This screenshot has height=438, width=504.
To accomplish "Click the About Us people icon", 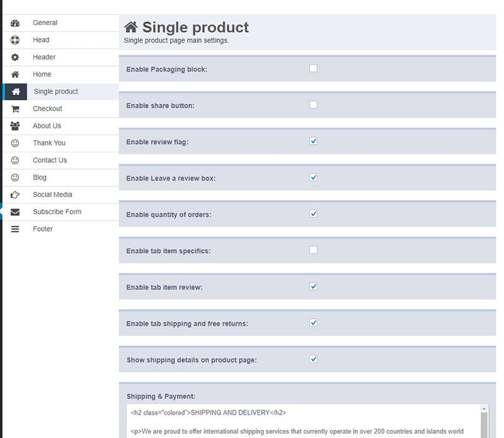I will [15, 126].
